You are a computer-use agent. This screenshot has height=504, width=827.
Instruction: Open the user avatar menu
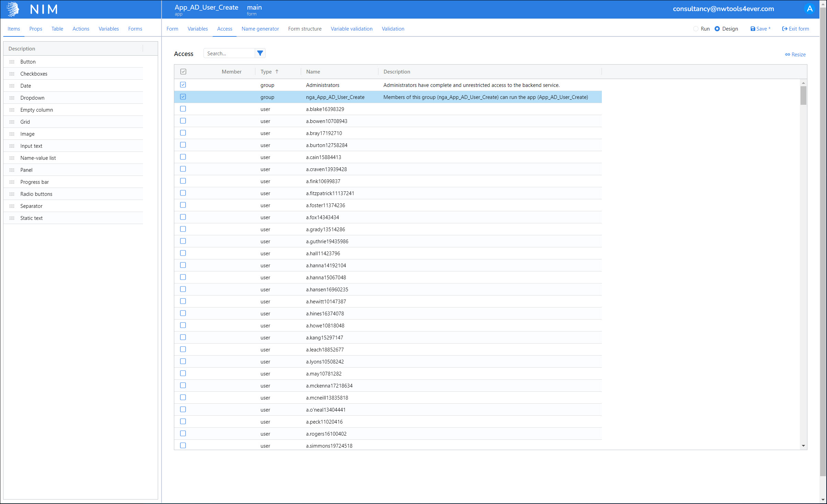coord(809,9)
